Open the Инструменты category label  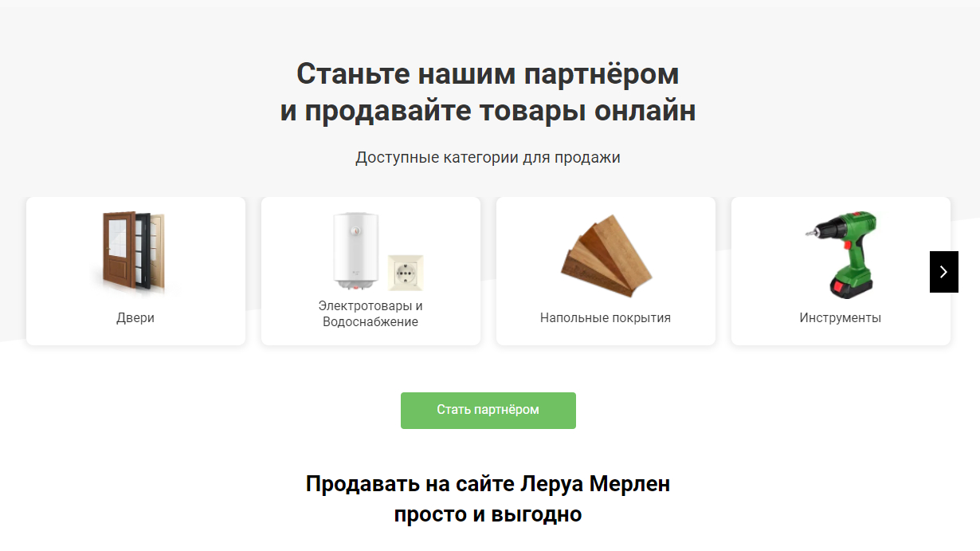click(841, 318)
